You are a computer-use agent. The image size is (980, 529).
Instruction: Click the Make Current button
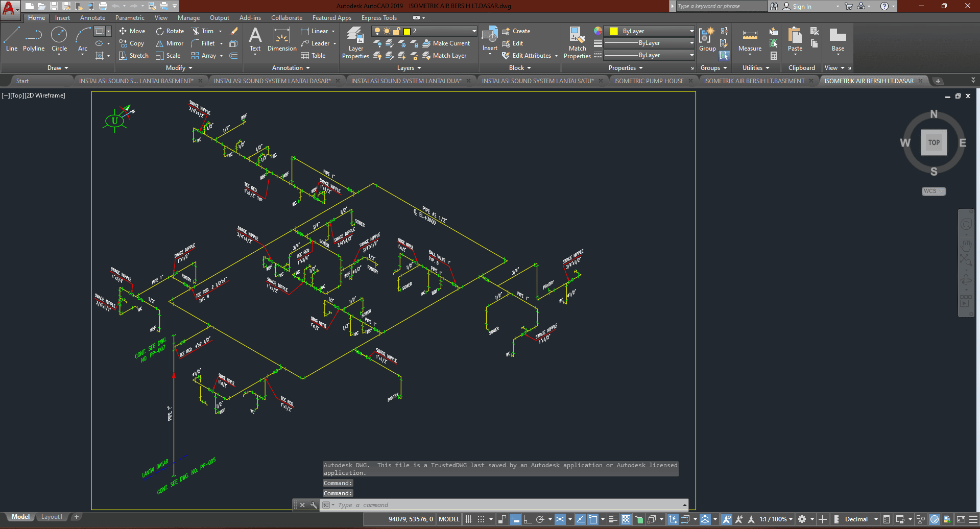coord(446,43)
